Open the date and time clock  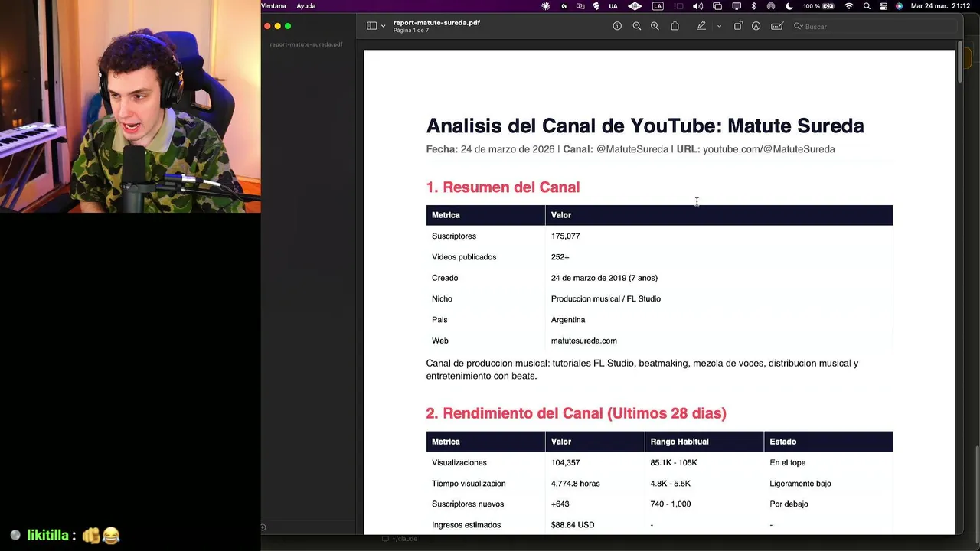[x=940, y=6]
